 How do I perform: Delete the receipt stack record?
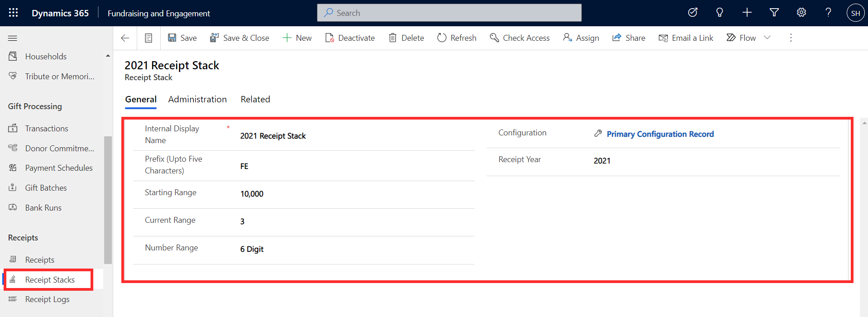(x=407, y=38)
